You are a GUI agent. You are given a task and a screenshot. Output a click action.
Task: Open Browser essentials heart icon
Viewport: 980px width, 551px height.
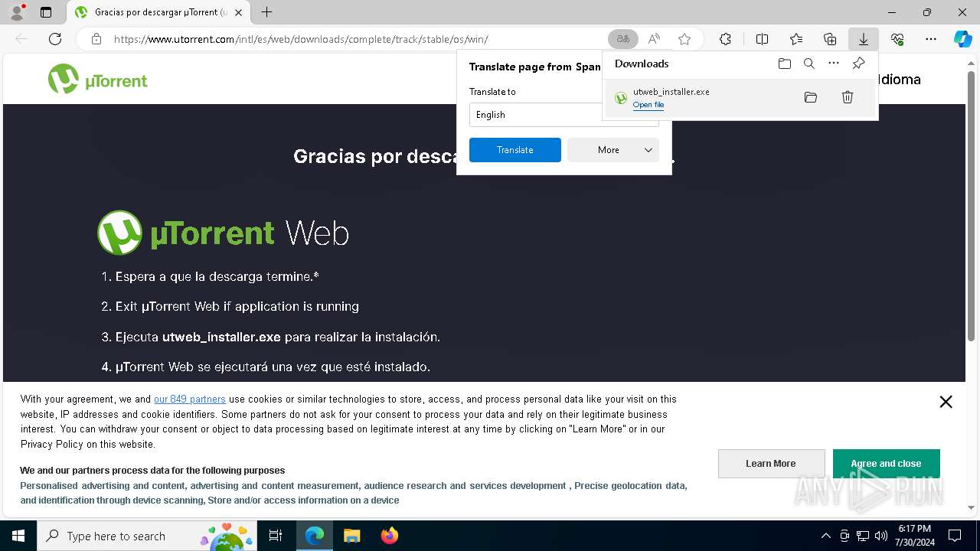pyautogui.click(x=897, y=39)
